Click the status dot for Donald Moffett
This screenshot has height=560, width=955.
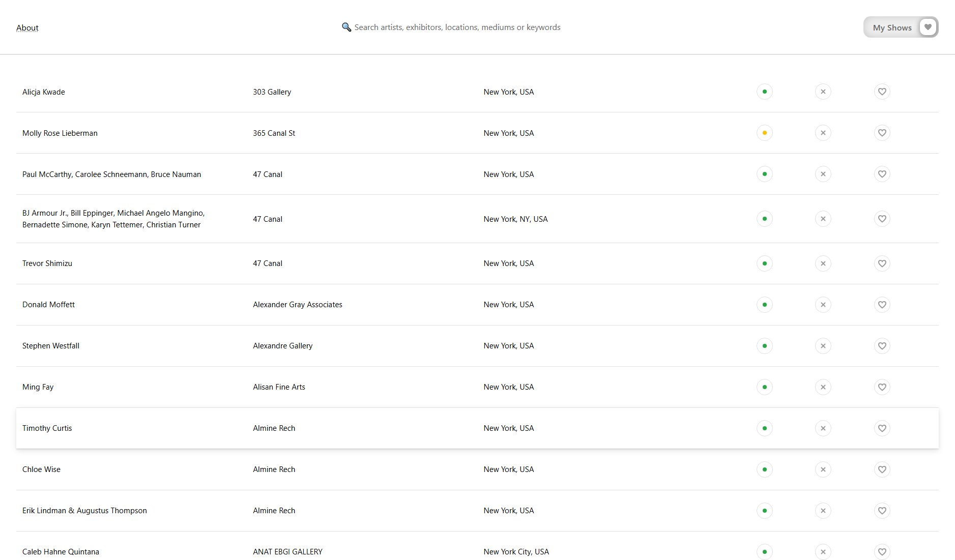click(765, 305)
